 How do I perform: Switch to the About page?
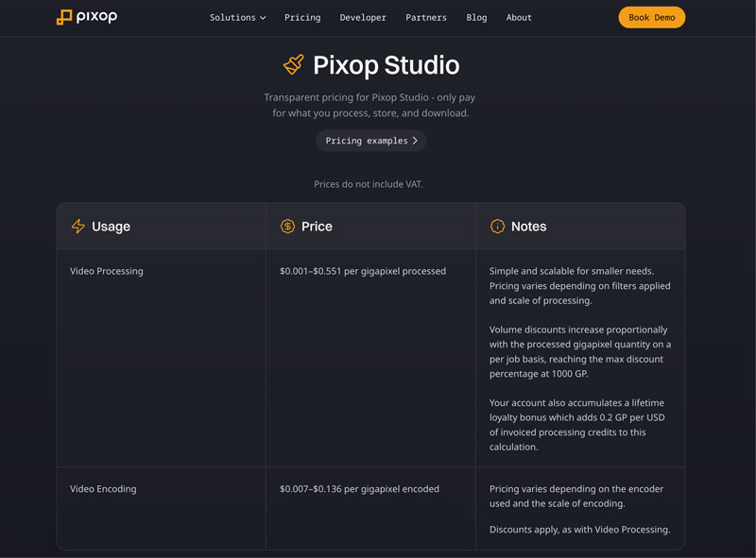[x=519, y=17]
